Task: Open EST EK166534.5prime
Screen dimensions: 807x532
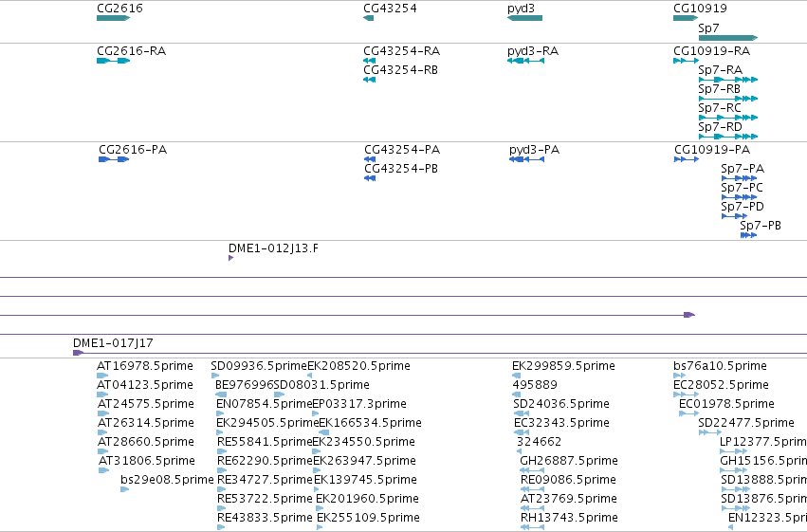Action: (324, 432)
